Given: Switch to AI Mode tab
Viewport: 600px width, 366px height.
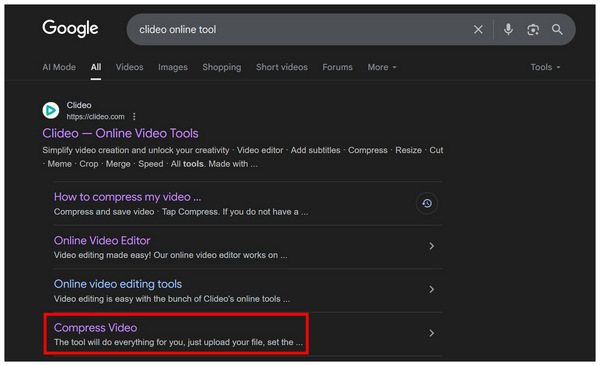Looking at the screenshot, I should pos(59,67).
